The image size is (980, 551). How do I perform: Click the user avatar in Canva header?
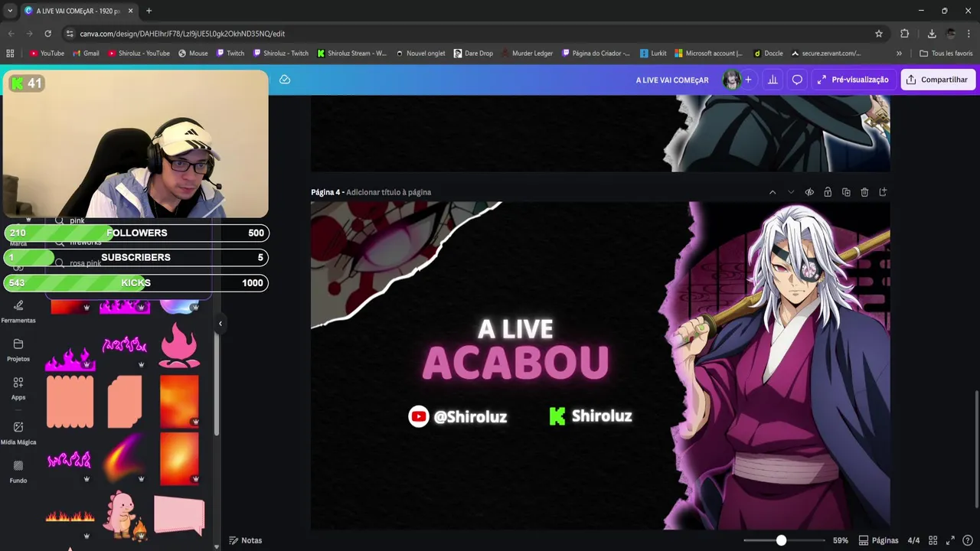tap(731, 80)
